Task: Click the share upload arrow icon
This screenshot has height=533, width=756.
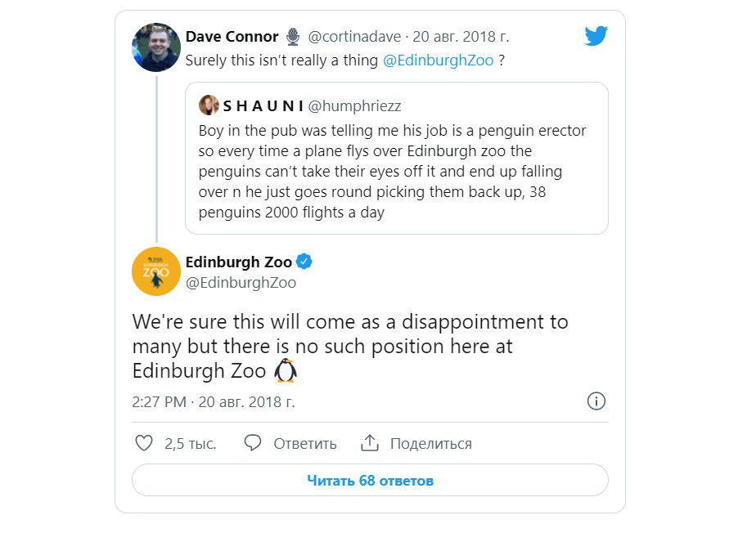Action: click(x=370, y=443)
